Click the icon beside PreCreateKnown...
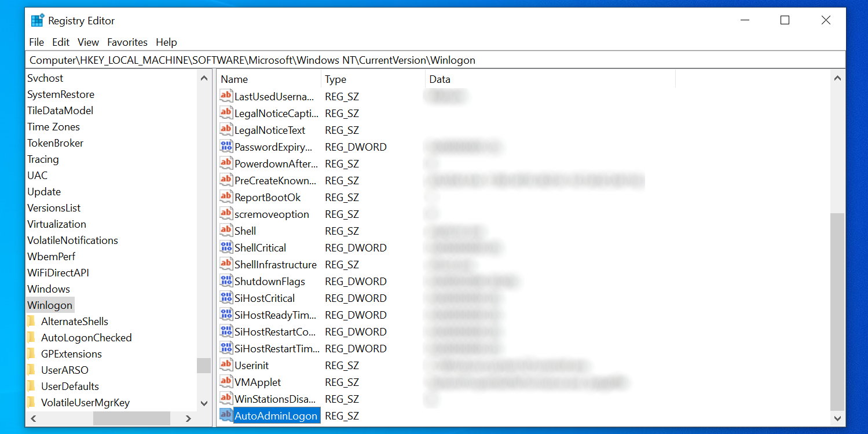This screenshot has height=434, width=868. click(226, 180)
